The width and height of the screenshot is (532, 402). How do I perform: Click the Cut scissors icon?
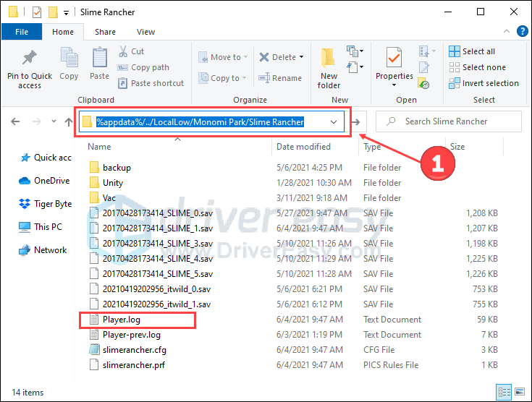(x=123, y=51)
